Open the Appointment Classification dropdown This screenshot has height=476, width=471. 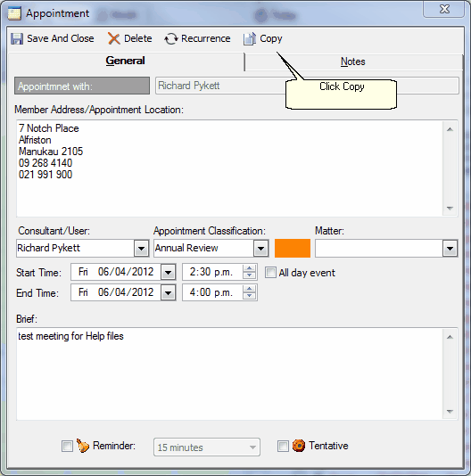260,249
